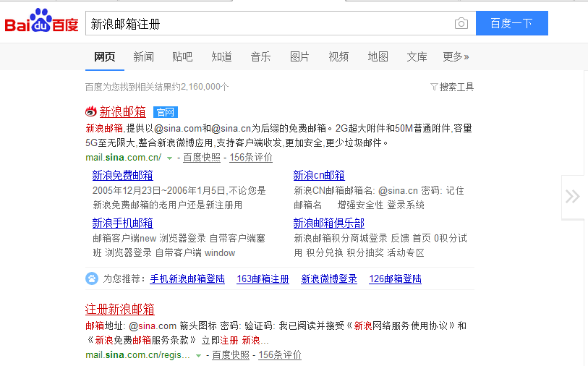Expand the right side panel double-chevron
Viewport: 588px width, 366px height.
(573, 196)
